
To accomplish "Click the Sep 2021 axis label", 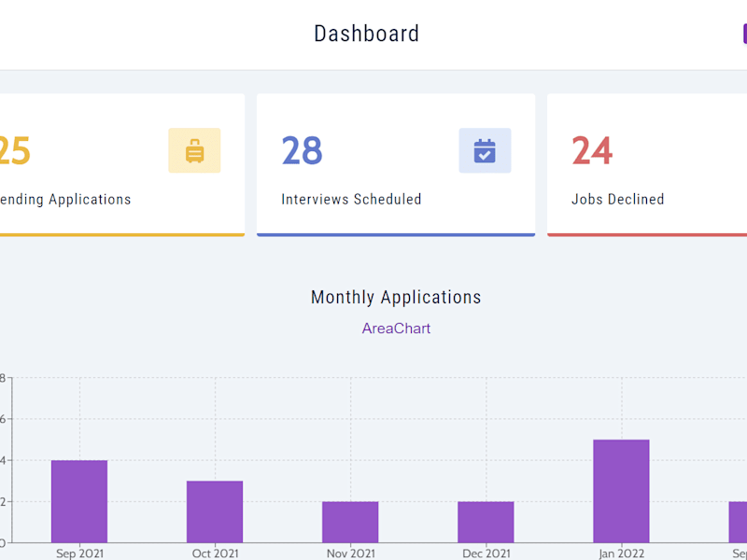I will coord(79,553).
